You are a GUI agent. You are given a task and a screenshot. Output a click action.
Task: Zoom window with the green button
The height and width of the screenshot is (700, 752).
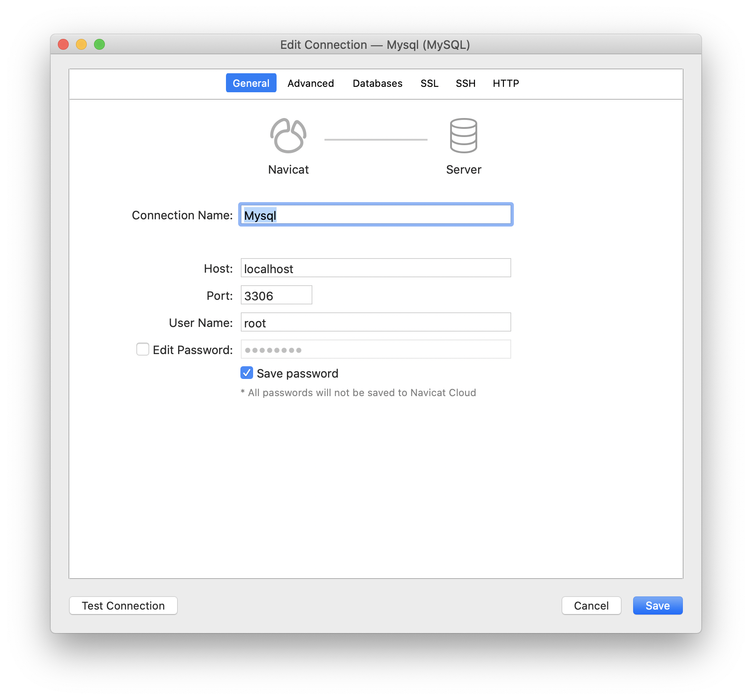[x=99, y=44]
